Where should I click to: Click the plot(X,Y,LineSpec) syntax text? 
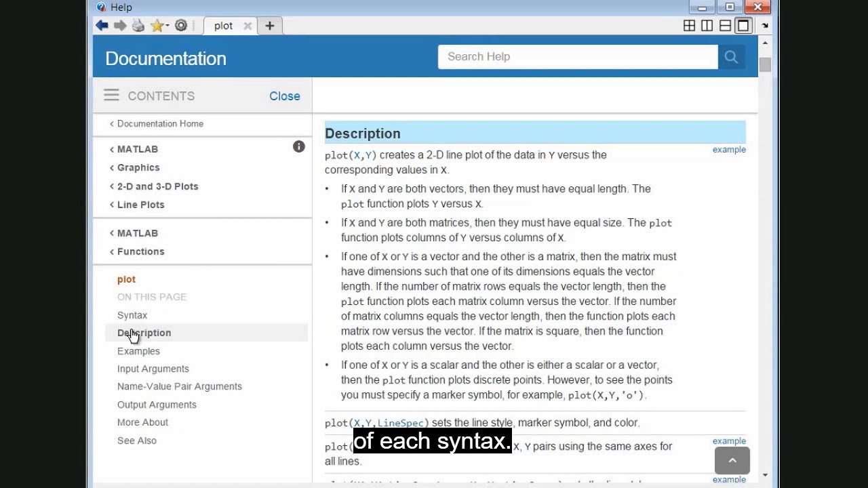(377, 423)
